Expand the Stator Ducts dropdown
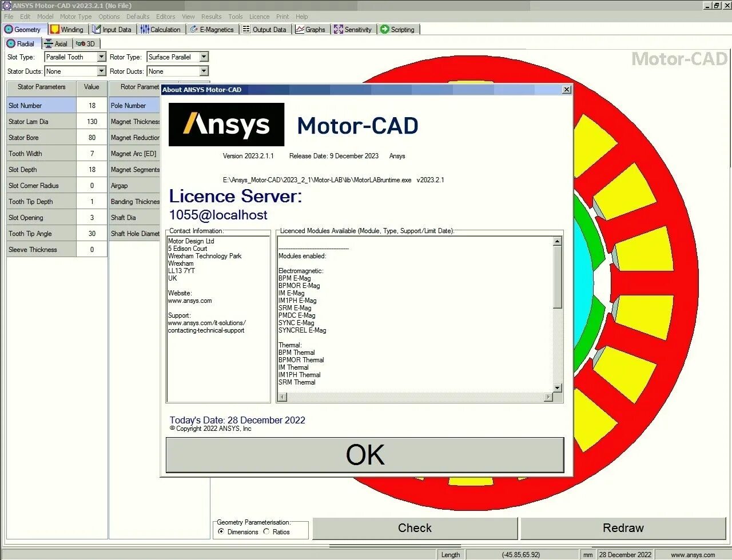 point(101,71)
